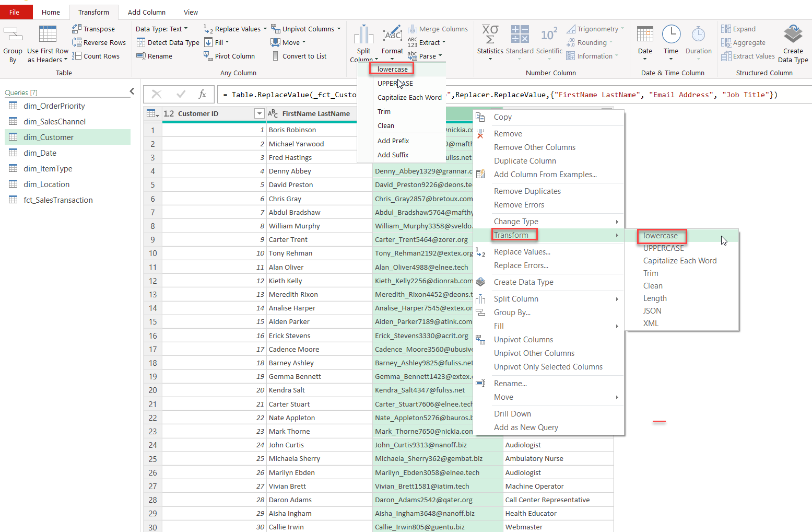This screenshot has width=812, height=532.
Task: Click the Duration icon
Action: pos(698,34)
